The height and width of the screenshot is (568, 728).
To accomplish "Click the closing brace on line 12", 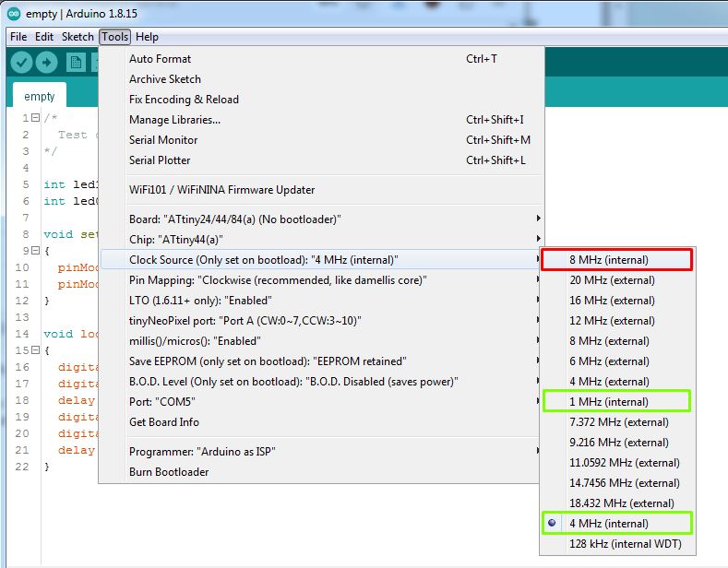I will [x=46, y=301].
